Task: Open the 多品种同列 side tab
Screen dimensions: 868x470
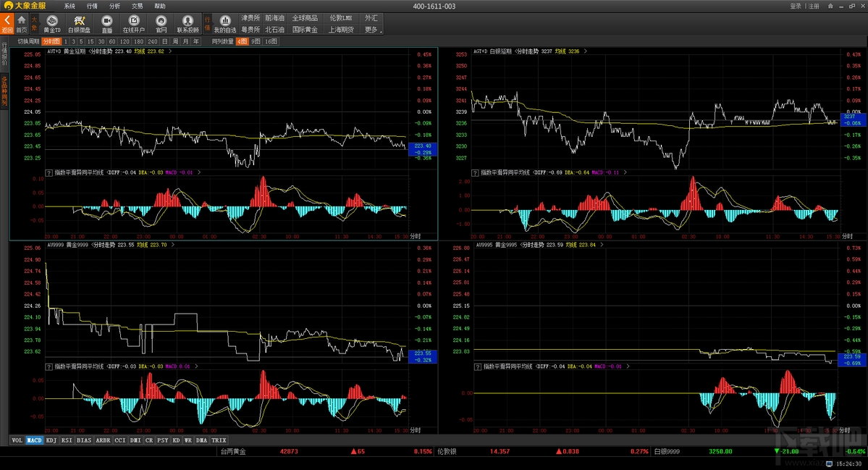Action: [4, 91]
